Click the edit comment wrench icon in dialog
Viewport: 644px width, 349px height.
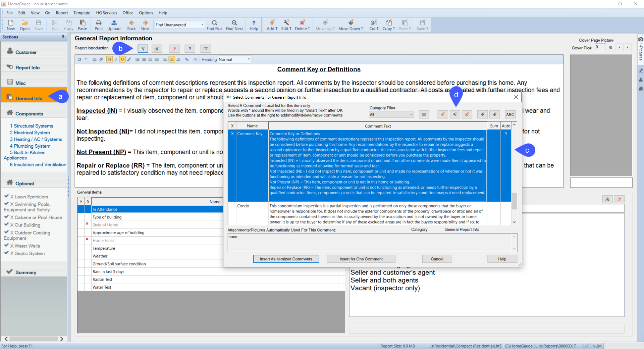tap(455, 114)
